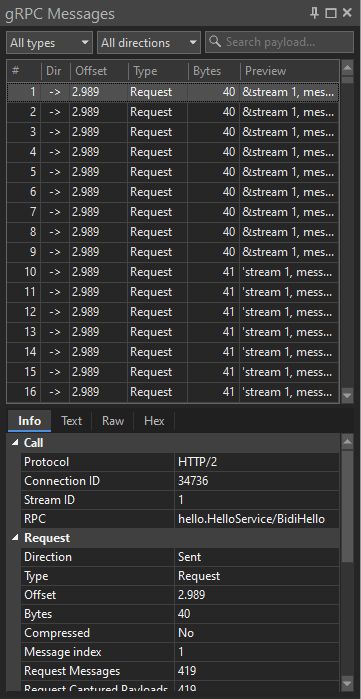Viewport: 361px width, 699px height.
Task: Sort by the Preview column header
Action: coord(290,71)
